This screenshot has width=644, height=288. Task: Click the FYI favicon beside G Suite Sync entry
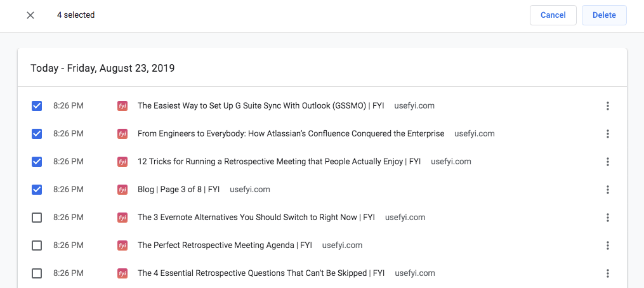122,106
